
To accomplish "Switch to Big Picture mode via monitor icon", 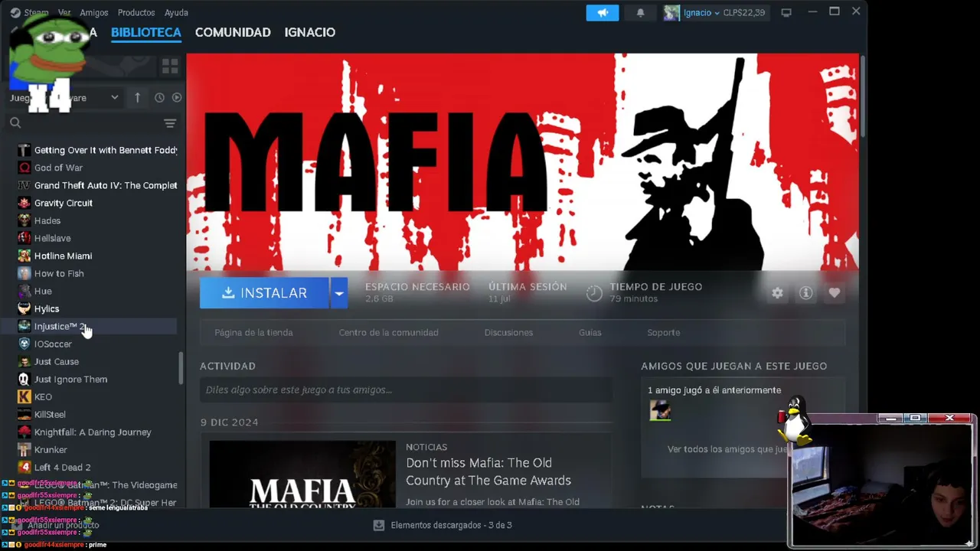I will pyautogui.click(x=786, y=12).
